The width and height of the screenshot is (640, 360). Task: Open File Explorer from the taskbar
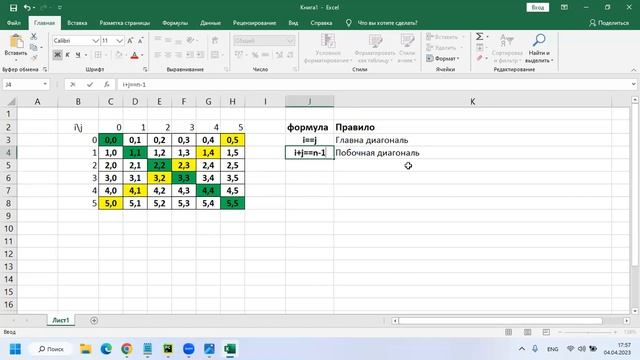tap(86, 349)
